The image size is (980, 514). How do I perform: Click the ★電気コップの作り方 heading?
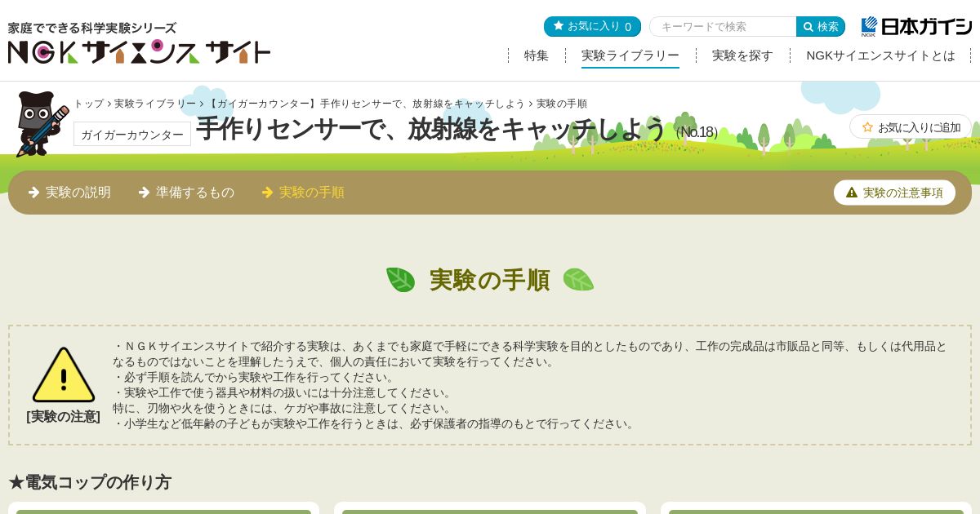click(90, 482)
